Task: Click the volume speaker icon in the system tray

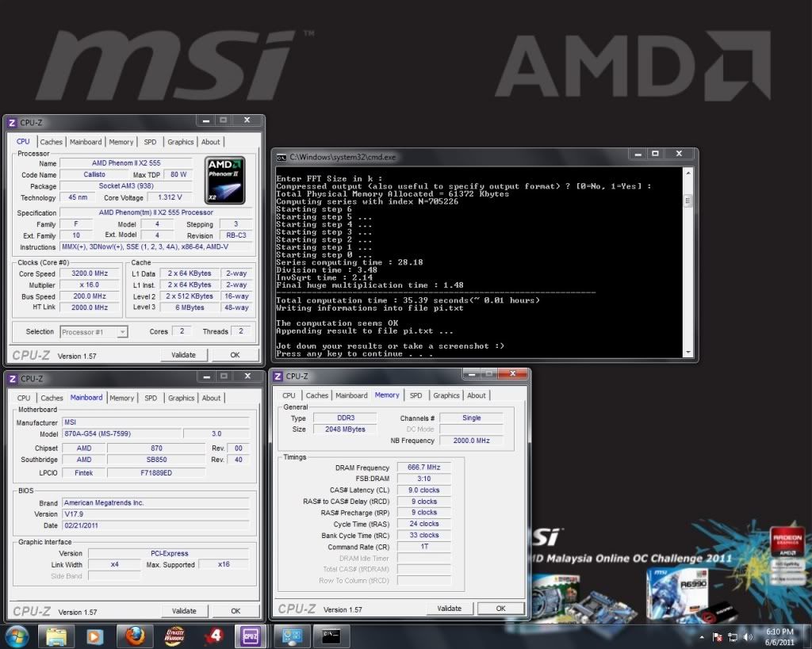Action: (x=747, y=636)
